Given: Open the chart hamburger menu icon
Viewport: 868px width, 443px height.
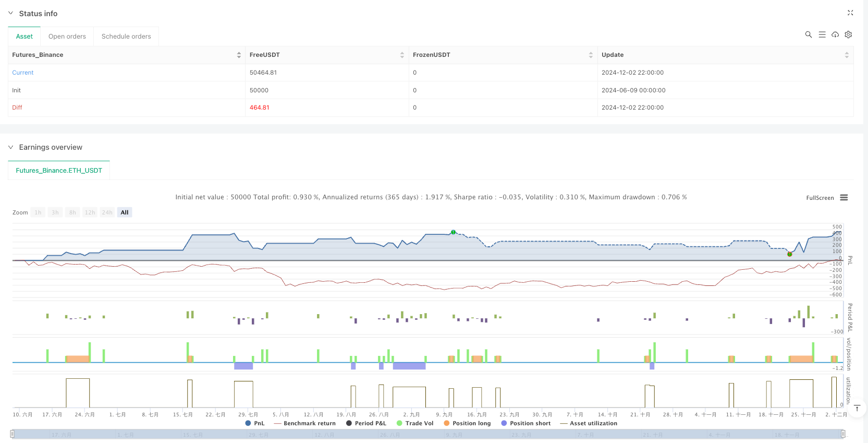Looking at the screenshot, I should (x=844, y=198).
